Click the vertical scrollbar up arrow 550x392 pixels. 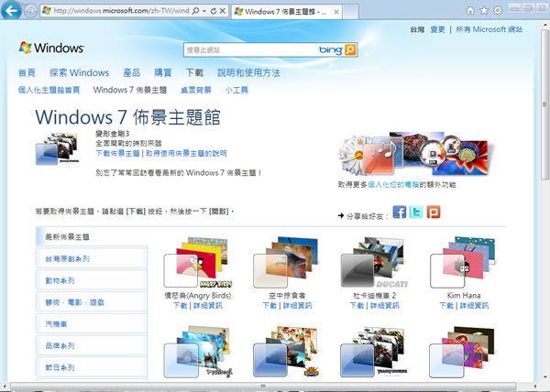[544, 26]
